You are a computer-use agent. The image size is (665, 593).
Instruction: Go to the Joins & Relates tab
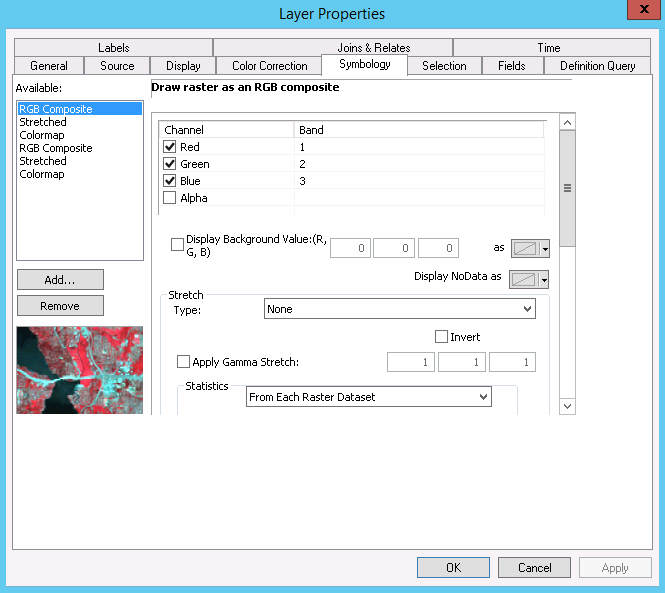coord(373,47)
